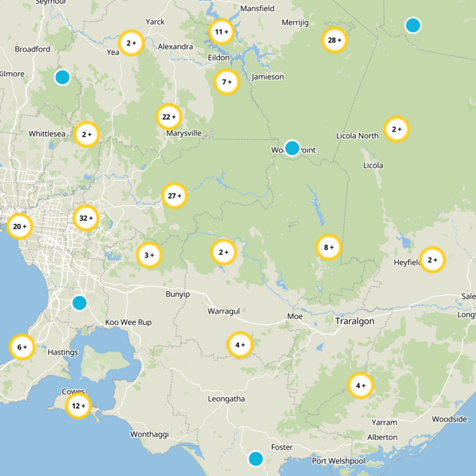Screen dimensions: 476x476
Task: Select the blue pin below Foster
Action: pos(256,459)
